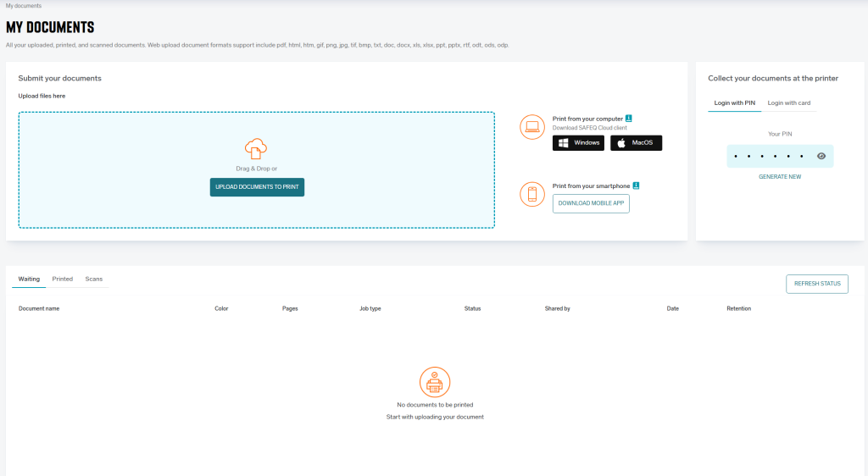868x476 pixels.
Task: Click Download Mobile App button
Action: pos(591,203)
